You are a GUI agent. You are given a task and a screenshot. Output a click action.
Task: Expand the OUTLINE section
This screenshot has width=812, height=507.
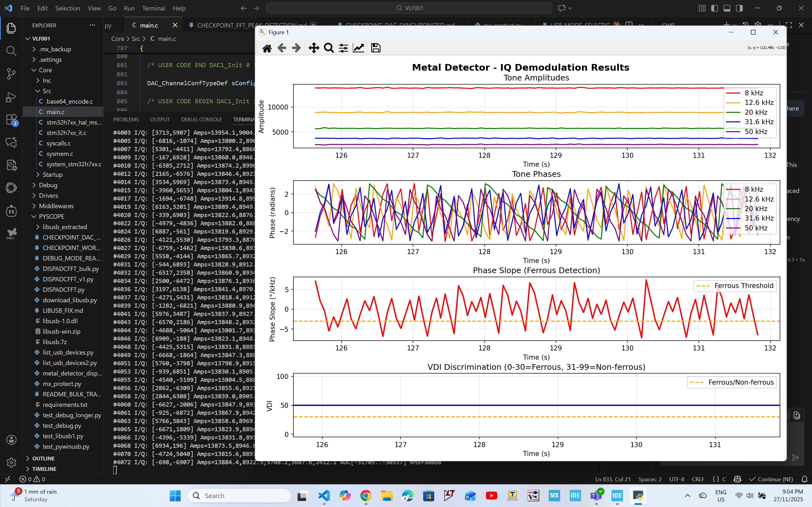(x=43, y=459)
